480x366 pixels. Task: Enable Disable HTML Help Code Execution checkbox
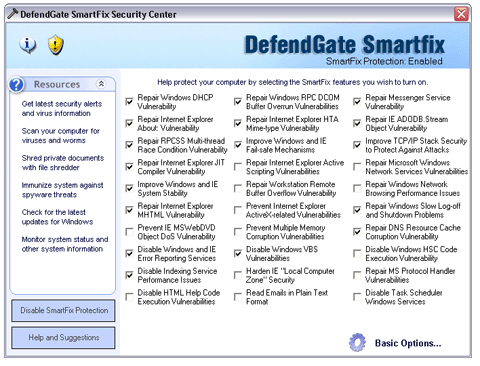[129, 296]
